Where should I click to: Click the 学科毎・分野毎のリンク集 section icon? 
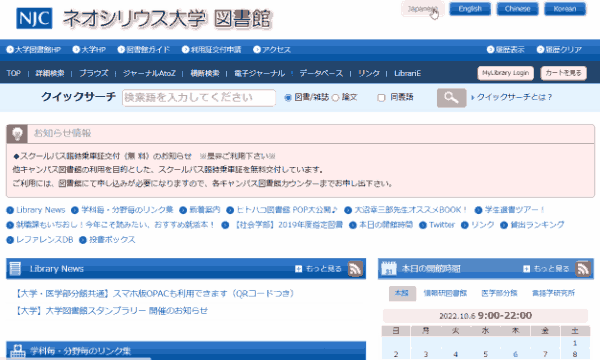[18, 351]
